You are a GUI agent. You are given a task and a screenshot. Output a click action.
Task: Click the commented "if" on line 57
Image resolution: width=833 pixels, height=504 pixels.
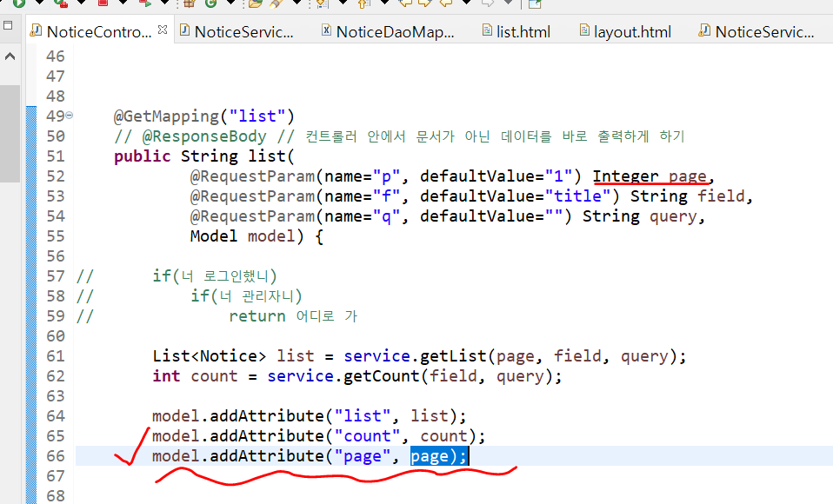[162, 275]
